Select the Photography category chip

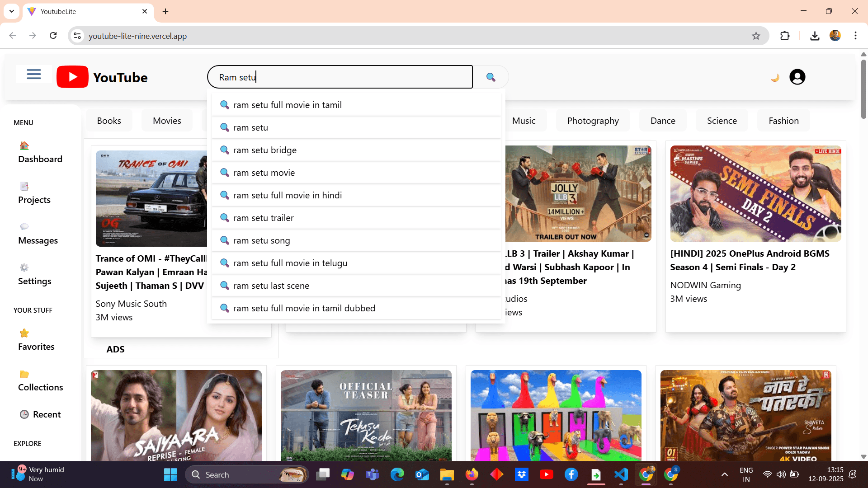(593, 121)
